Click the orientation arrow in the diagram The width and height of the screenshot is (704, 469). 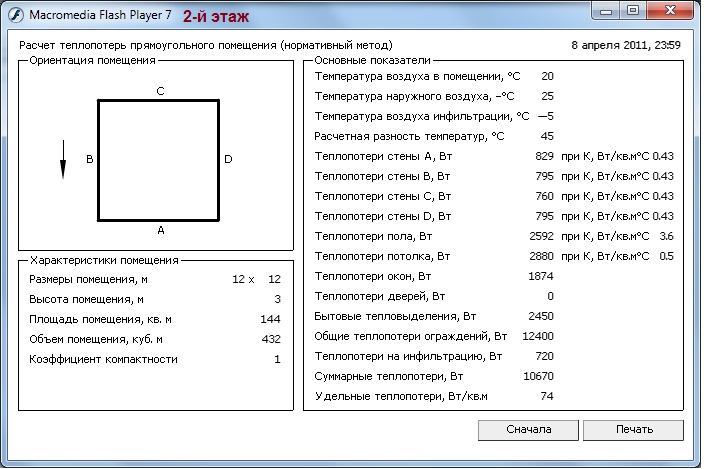point(63,159)
